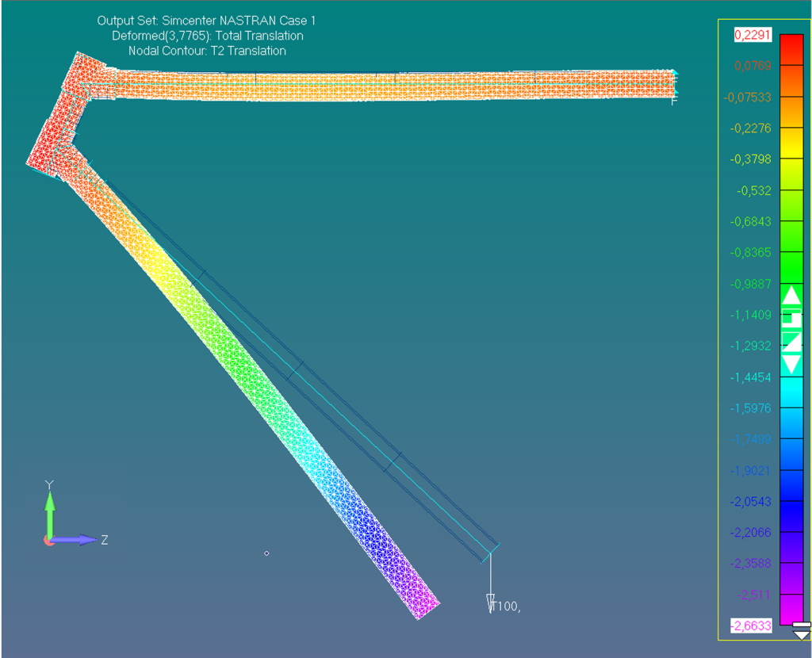This screenshot has height=658, width=812.
Task: Pick the red color band atop the legend
Action: point(791,49)
